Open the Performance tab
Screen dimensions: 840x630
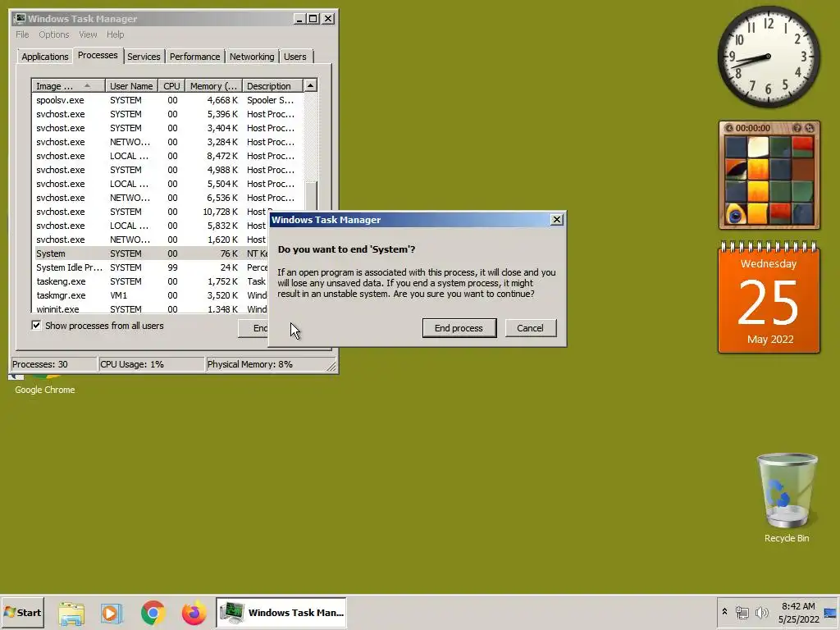(195, 57)
